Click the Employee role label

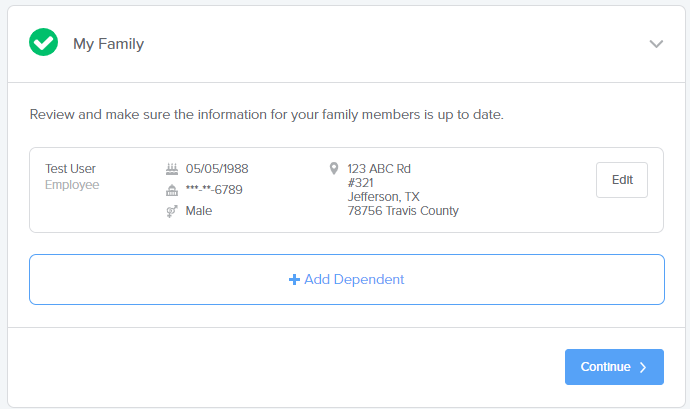click(x=72, y=185)
